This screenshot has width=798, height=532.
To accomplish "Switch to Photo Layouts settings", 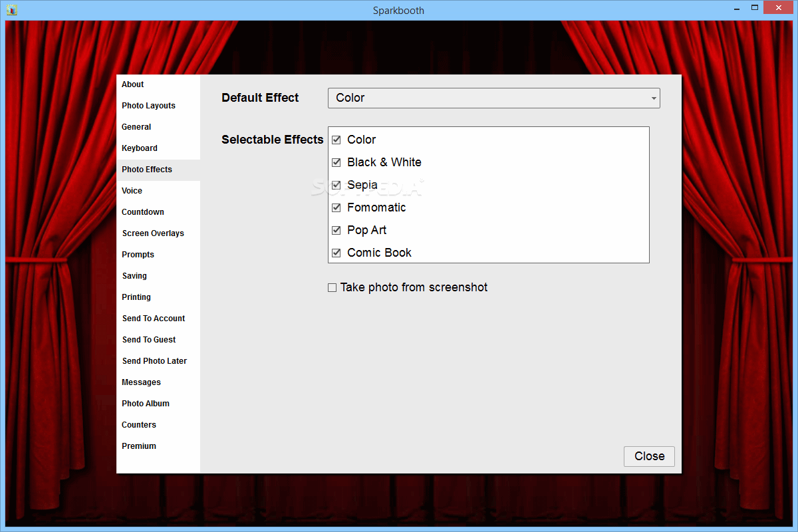I will (x=158, y=106).
